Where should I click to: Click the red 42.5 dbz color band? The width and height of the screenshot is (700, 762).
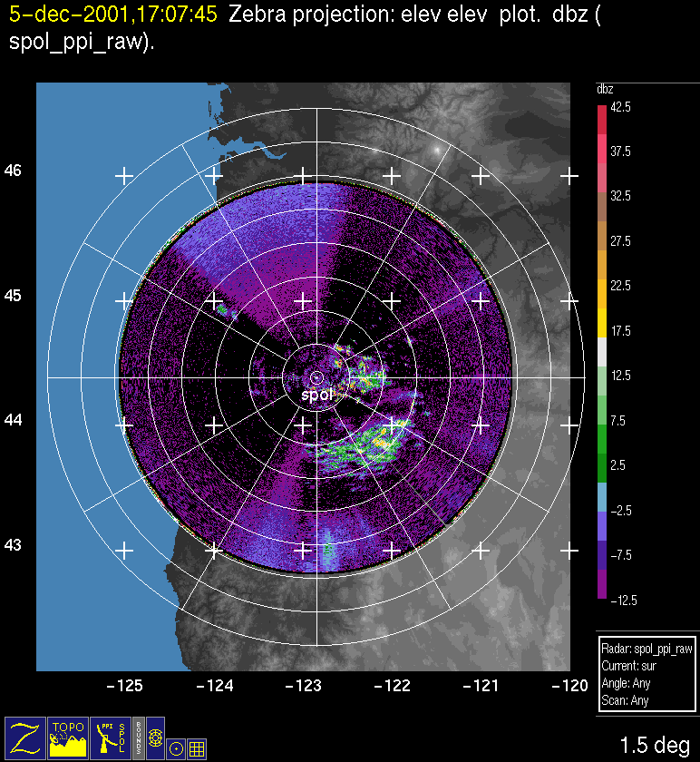[x=602, y=118]
